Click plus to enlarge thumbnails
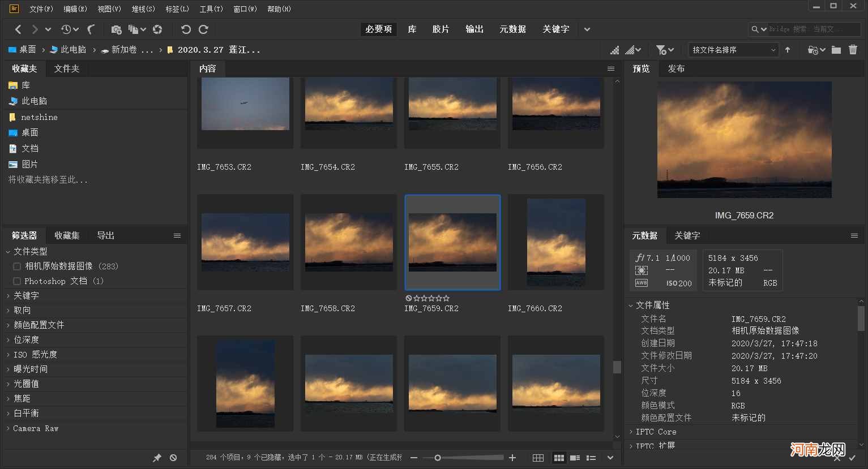 pyautogui.click(x=512, y=458)
